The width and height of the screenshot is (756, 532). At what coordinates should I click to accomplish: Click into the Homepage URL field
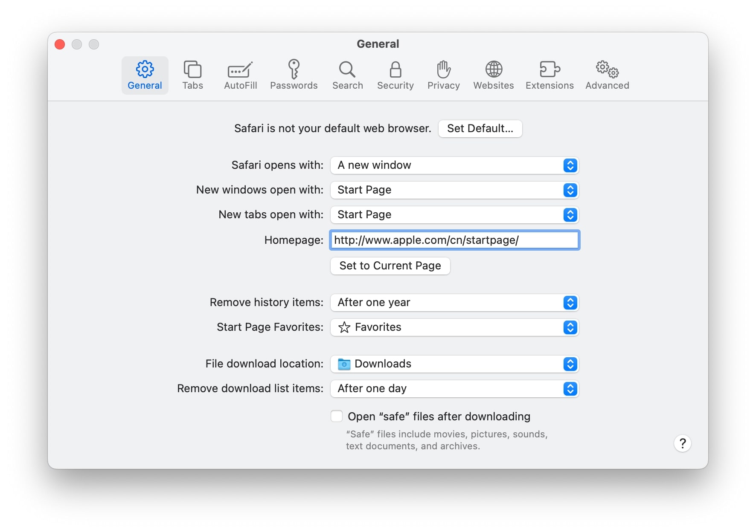pyautogui.click(x=454, y=240)
